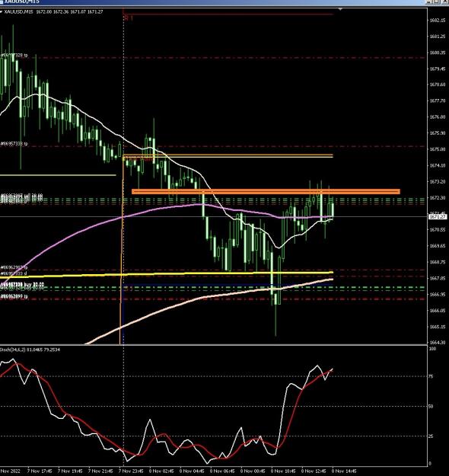Select the R1 pivot level label
This screenshot has height=476, width=449.
click(129, 18)
